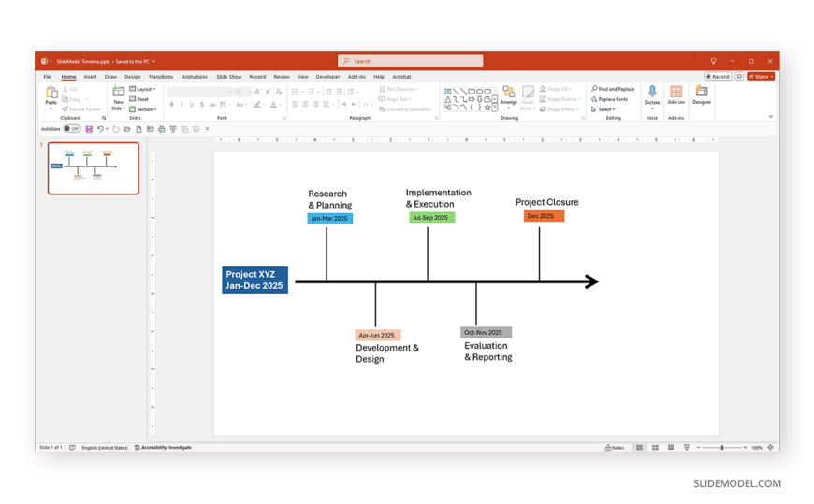The image size is (814, 504).
Task: Open the font name combo box
Action: [200, 92]
